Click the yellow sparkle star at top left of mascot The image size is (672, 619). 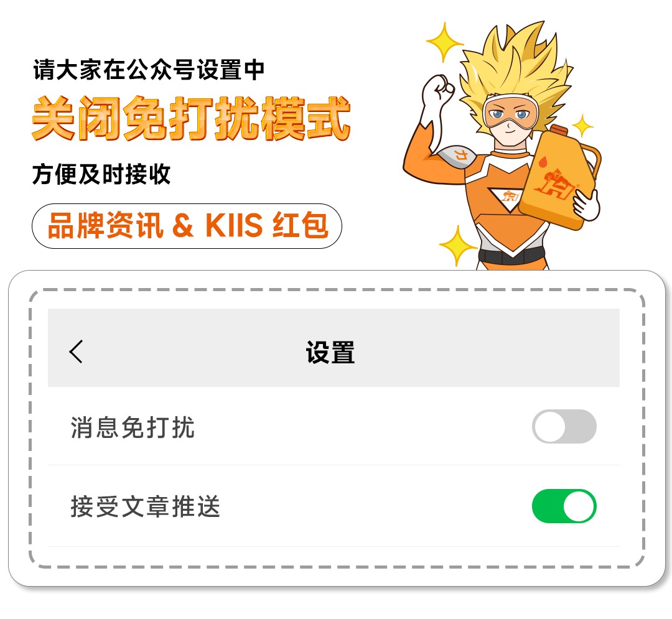coord(445,42)
